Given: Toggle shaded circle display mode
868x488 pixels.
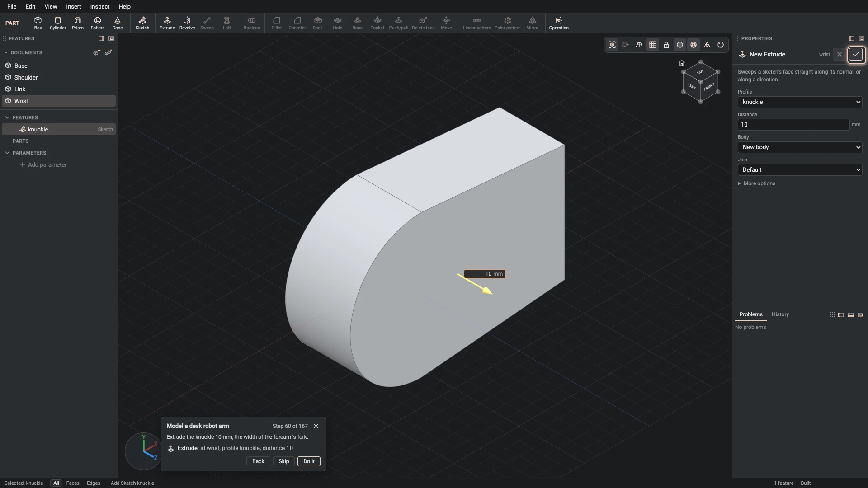Looking at the screenshot, I should pyautogui.click(x=680, y=45).
